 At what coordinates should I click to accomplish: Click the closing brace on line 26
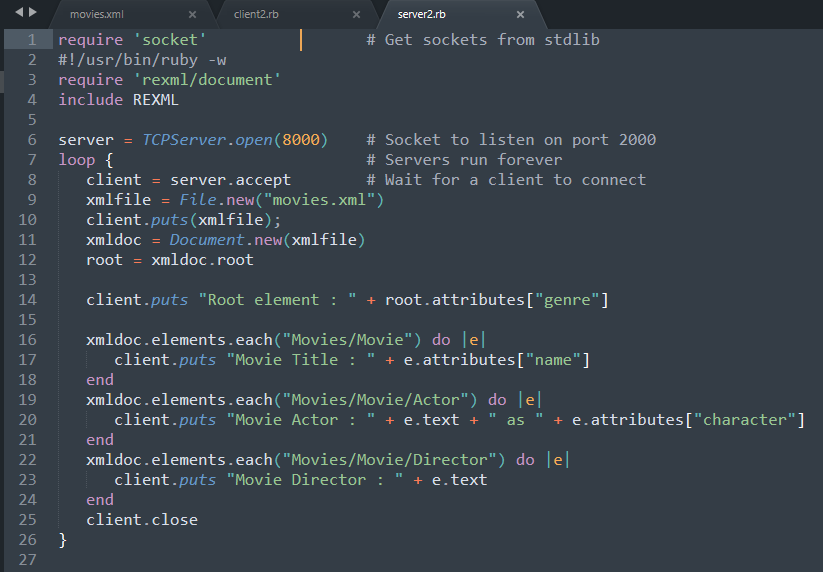[62, 539]
